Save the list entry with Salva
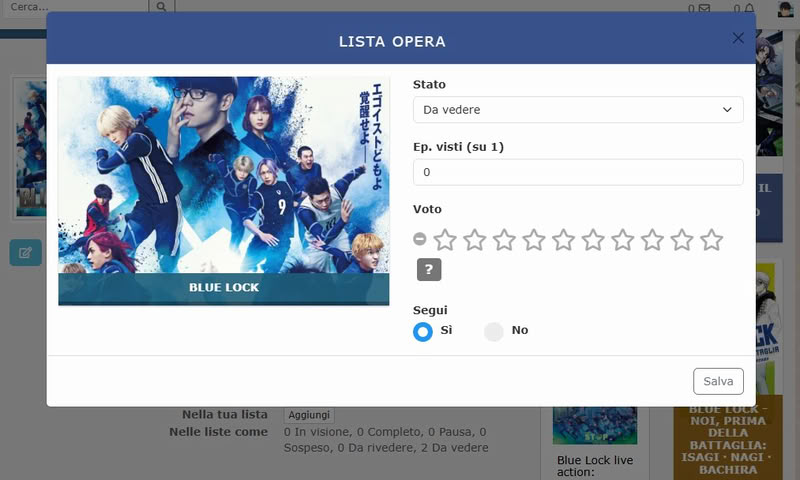Screen dimensions: 800x480 (718, 381)
